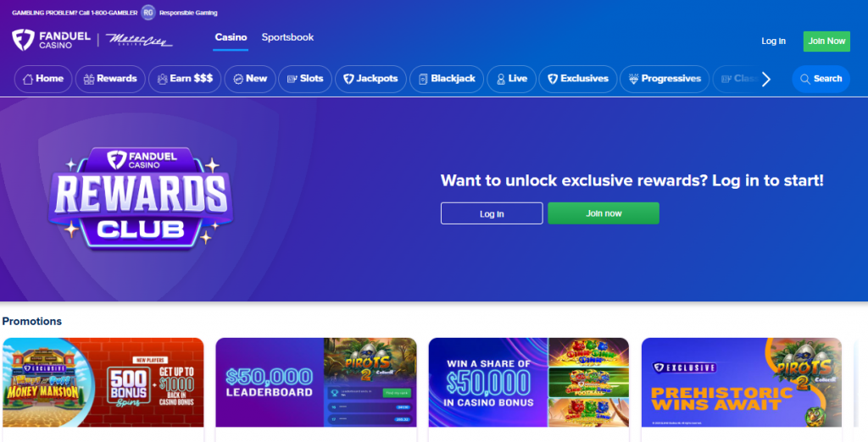
Task: Switch to the Sportsbook tab
Action: tap(287, 37)
